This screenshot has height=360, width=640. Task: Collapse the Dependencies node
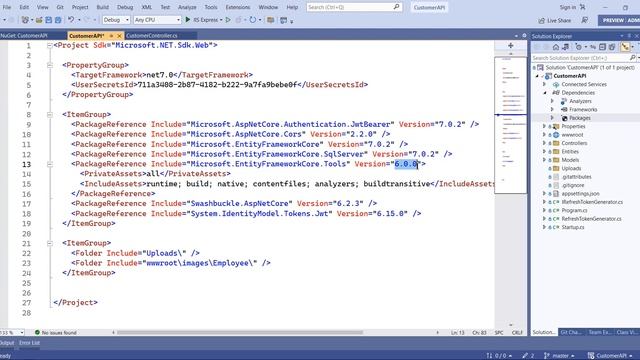544,93
